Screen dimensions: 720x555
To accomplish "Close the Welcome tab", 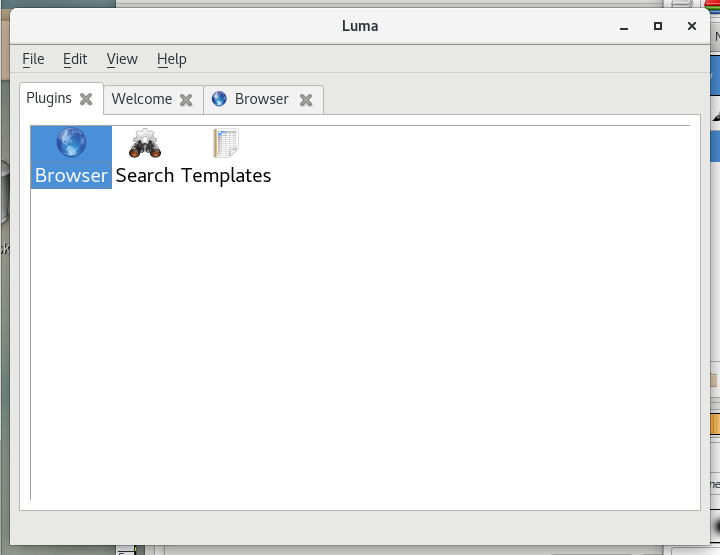I will click(x=186, y=100).
